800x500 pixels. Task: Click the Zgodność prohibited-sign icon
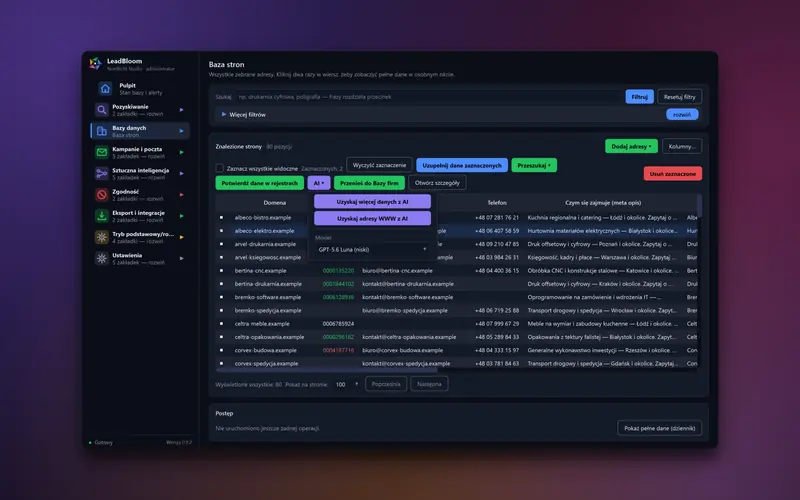point(102,194)
